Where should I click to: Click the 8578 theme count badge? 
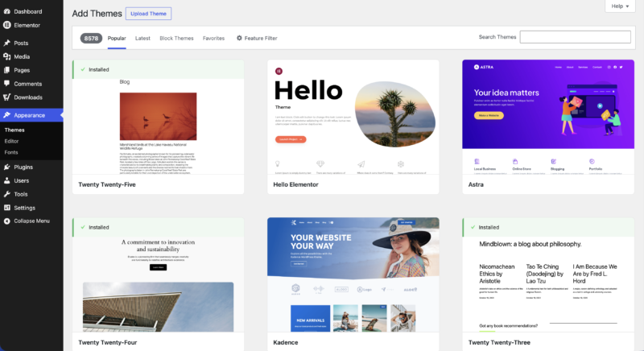tap(91, 38)
